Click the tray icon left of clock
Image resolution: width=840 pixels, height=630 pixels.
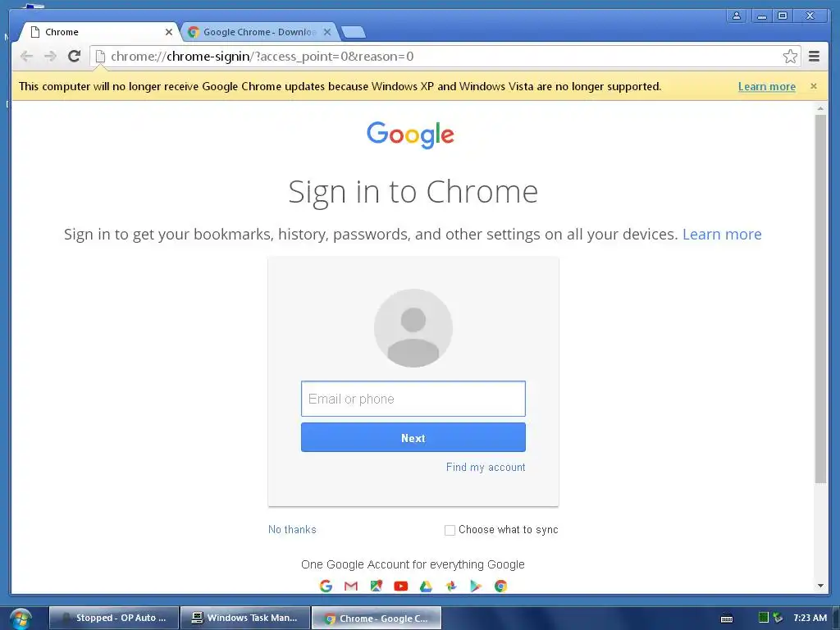pyautogui.click(x=778, y=618)
